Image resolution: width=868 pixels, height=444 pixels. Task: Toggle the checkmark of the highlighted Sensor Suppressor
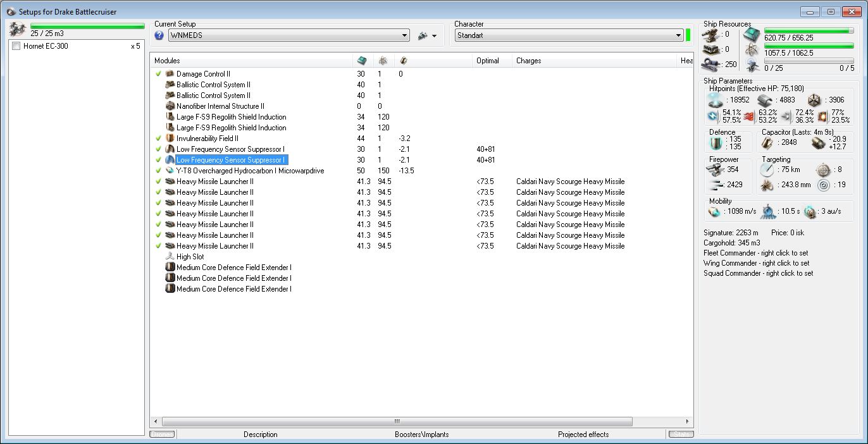[159, 160]
